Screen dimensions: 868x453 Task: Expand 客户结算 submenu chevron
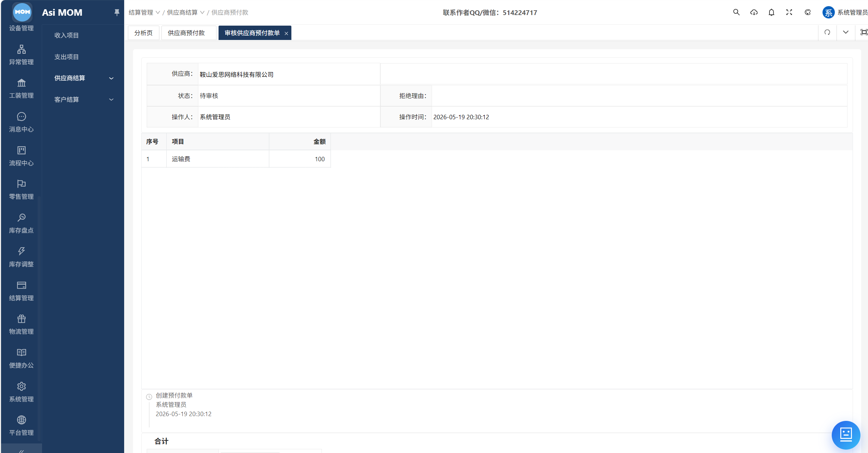tap(111, 99)
